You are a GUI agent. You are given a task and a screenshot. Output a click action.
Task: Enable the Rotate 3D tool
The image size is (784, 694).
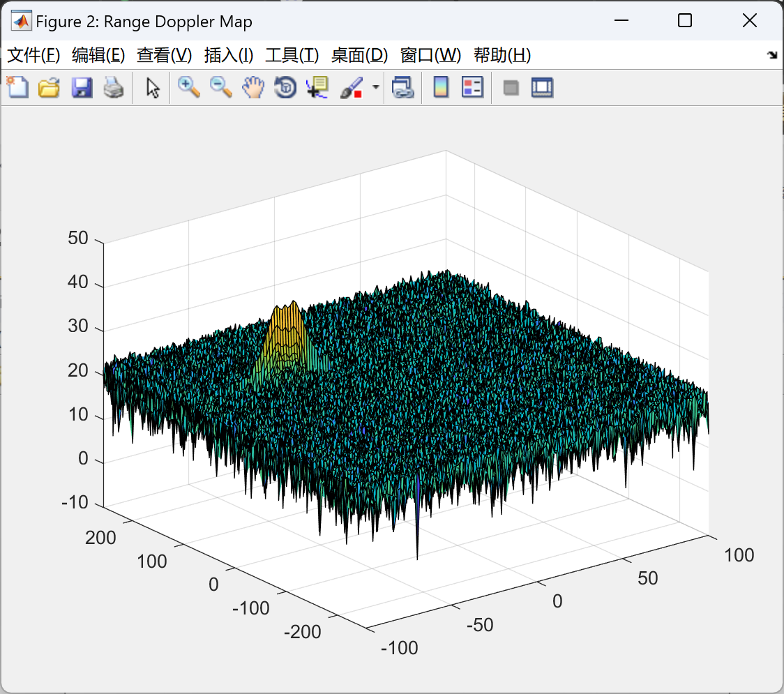pos(285,87)
